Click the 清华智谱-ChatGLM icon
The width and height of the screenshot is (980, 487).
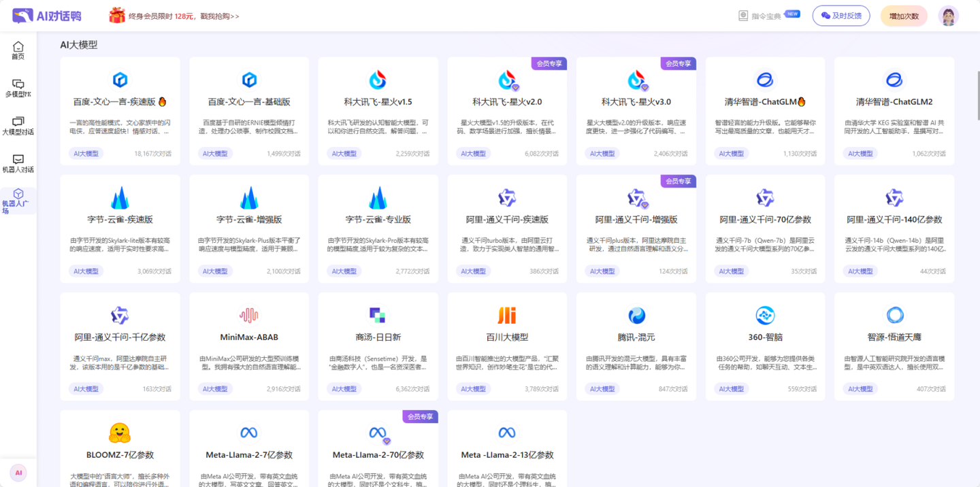point(765,80)
